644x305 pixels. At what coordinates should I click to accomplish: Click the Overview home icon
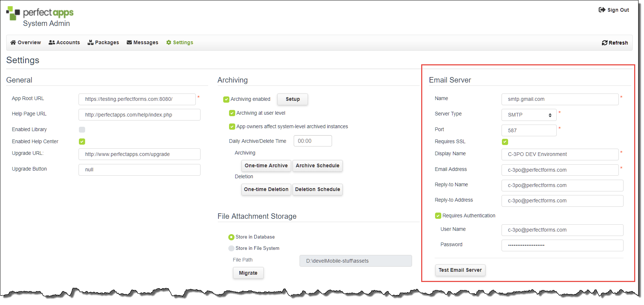pyautogui.click(x=13, y=42)
